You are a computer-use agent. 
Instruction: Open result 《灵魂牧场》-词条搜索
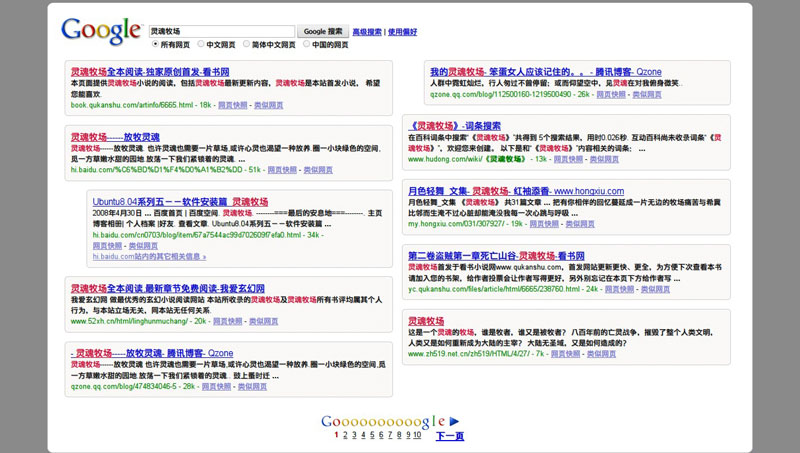[455, 126]
